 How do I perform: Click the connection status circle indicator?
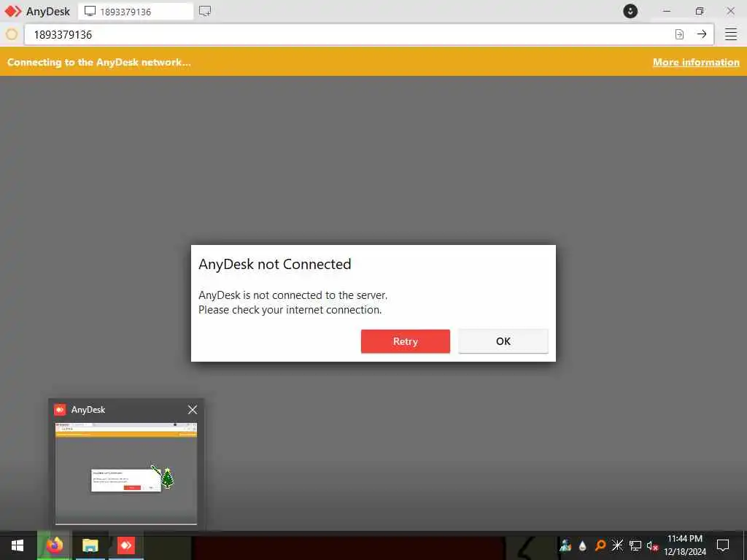(12, 34)
